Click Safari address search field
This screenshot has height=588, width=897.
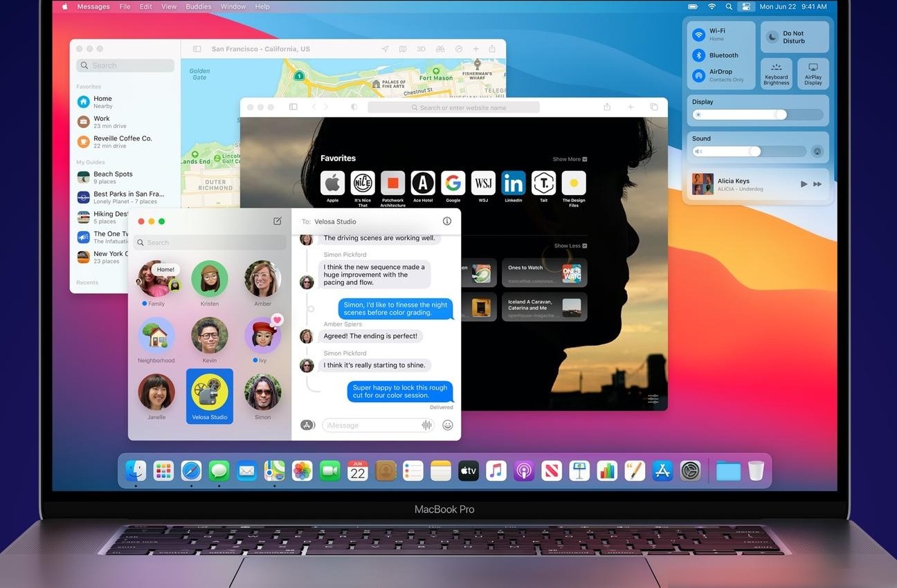pyautogui.click(x=453, y=107)
